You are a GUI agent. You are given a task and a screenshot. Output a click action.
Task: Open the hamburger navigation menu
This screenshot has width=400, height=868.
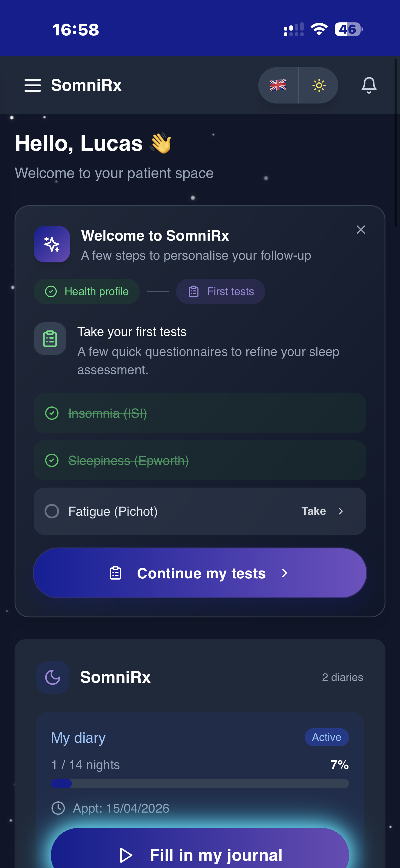(33, 85)
